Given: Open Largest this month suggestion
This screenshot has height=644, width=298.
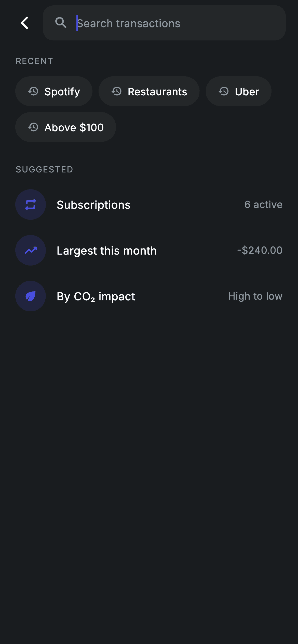Looking at the screenshot, I should click(149, 250).
